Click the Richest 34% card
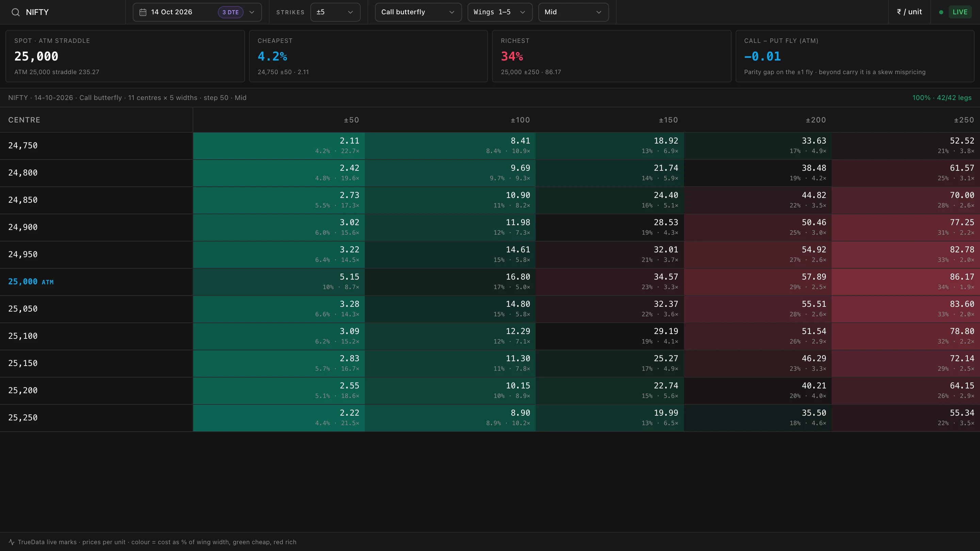 click(x=611, y=56)
